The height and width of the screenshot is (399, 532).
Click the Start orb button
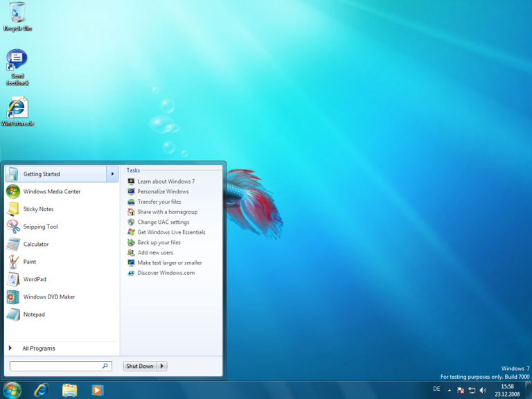coord(12,390)
